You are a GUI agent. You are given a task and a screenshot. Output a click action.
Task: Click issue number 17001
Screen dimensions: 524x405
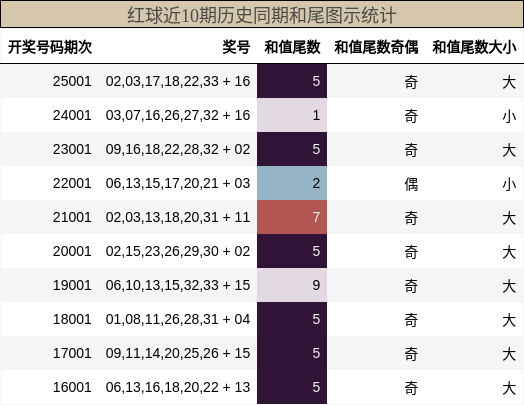[x=72, y=353]
